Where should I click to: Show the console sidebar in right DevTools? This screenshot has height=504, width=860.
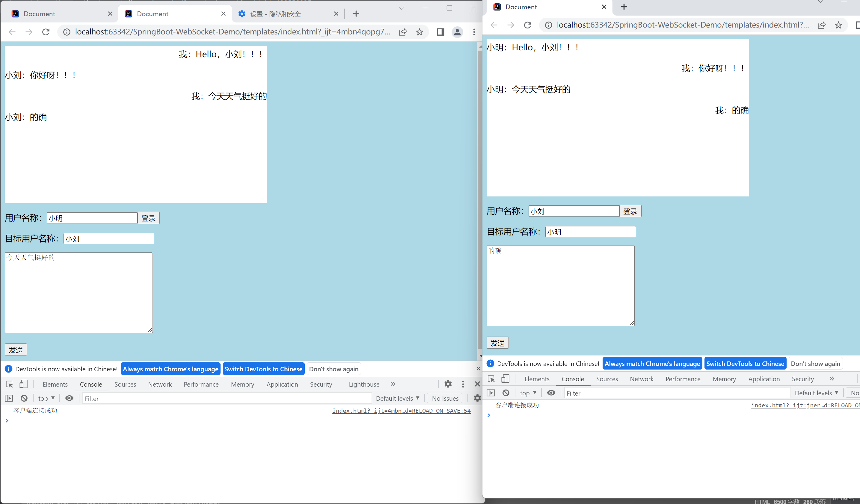coord(491,393)
